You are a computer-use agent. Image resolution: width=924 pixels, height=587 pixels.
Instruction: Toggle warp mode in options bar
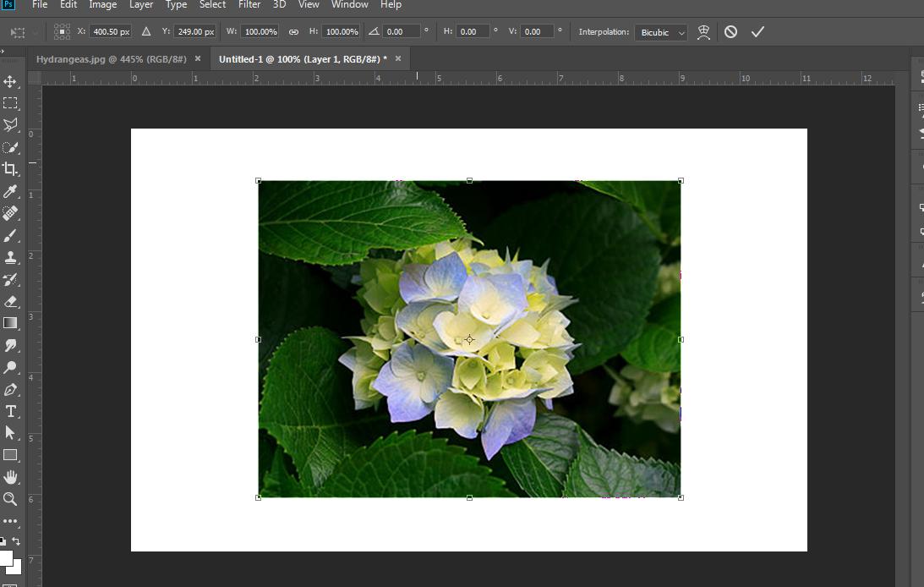(x=703, y=32)
